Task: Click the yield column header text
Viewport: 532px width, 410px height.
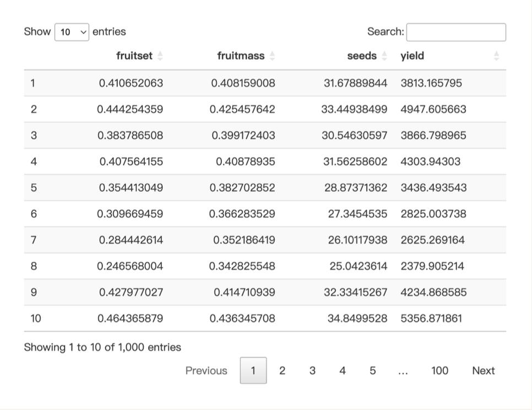Action: pos(412,56)
